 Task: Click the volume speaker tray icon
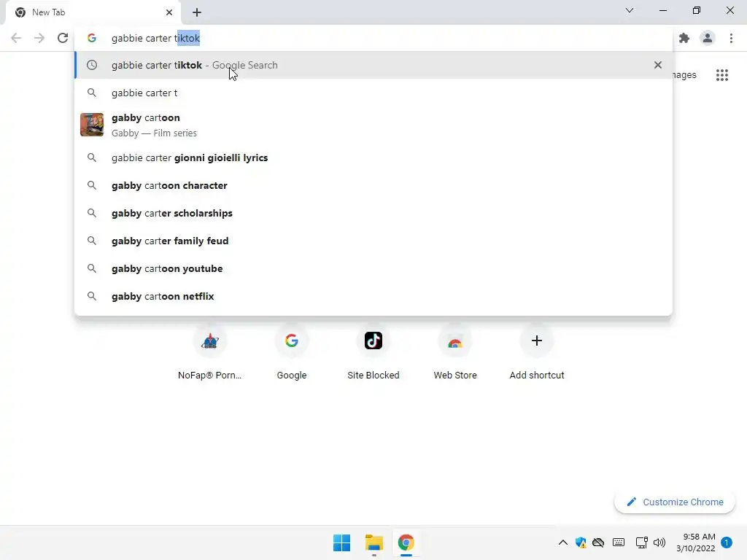click(x=659, y=542)
